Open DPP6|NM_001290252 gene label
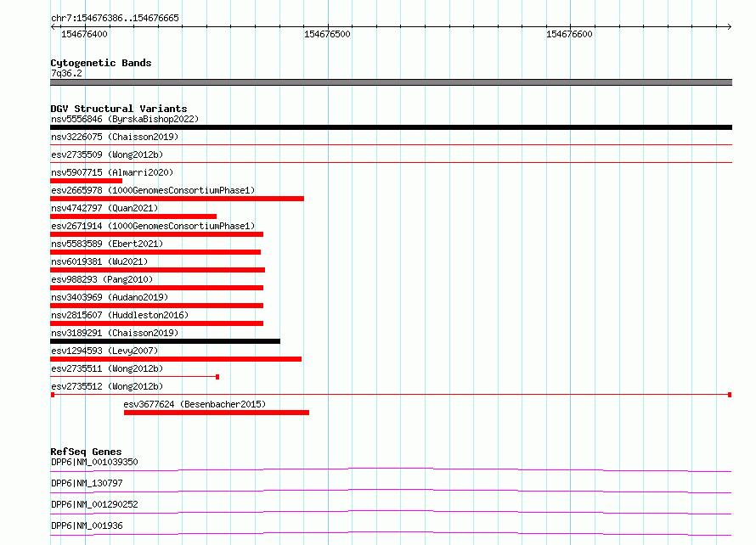756x545 pixels. [94, 504]
